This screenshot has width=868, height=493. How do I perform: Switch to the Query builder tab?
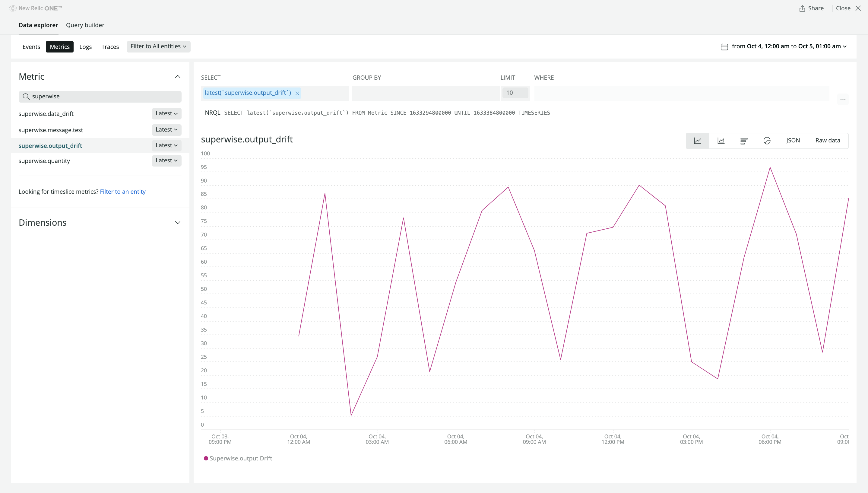pos(85,25)
